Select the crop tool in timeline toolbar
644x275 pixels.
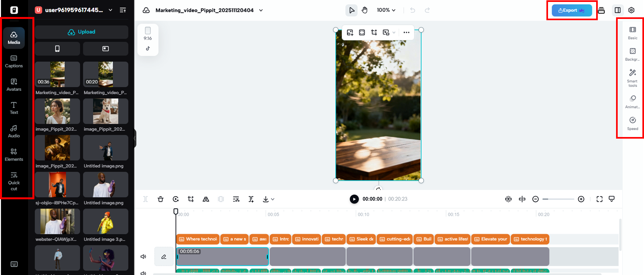tap(191, 199)
